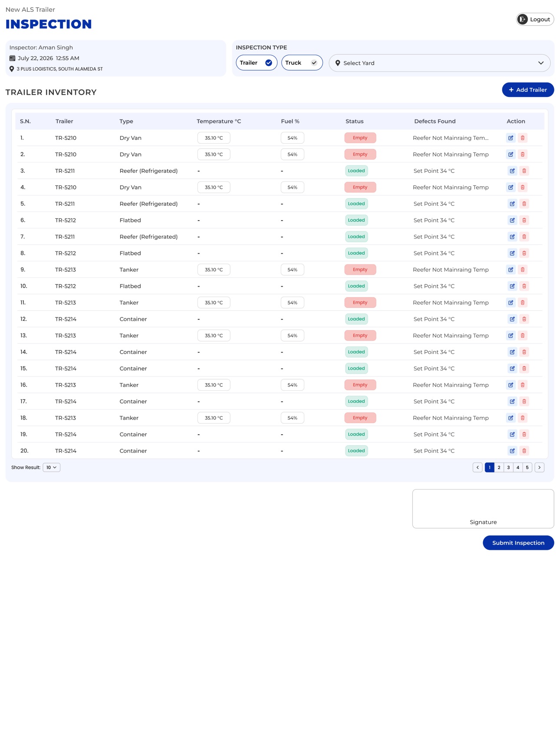Screen dimensions: 560x747
Task: Edit row 6 Flatbed entry
Action: coord(512,220)
